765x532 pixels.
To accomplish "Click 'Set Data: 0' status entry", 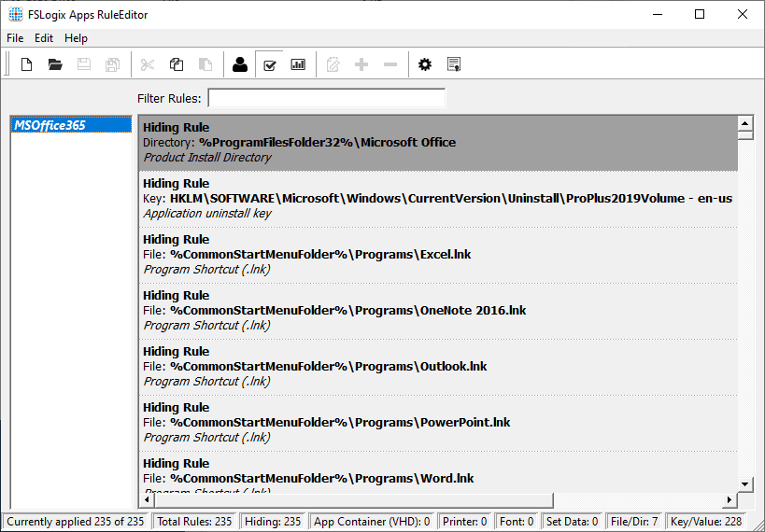I will coord(573,522).
